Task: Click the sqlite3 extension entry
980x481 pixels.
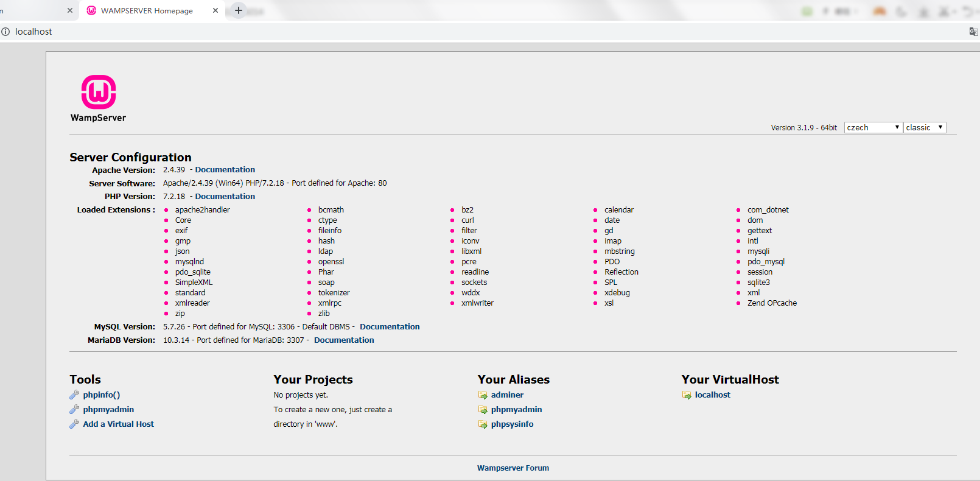Action: tap(758, 283)
